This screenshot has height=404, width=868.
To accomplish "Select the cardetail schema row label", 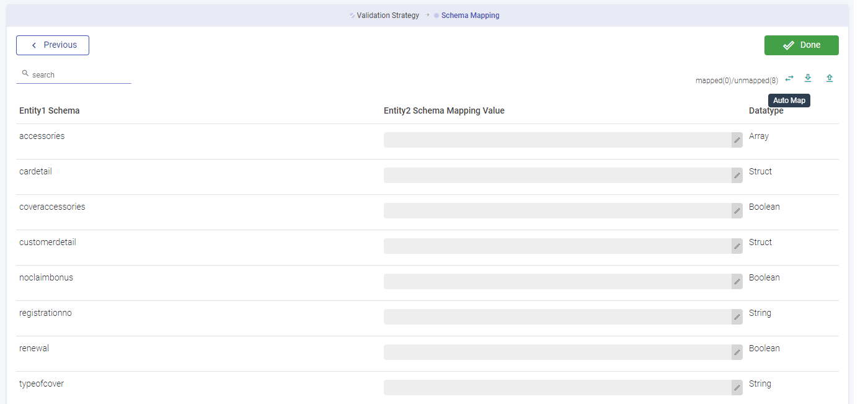I will (35, 171).
